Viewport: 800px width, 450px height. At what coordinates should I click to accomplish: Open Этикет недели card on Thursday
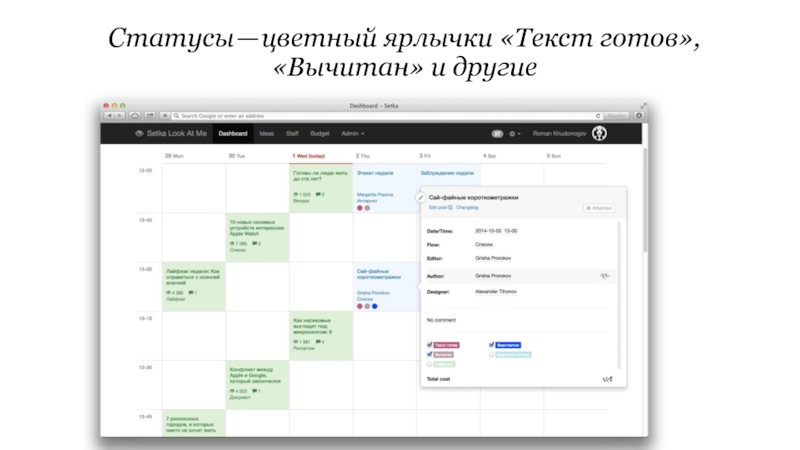point(385,188)
